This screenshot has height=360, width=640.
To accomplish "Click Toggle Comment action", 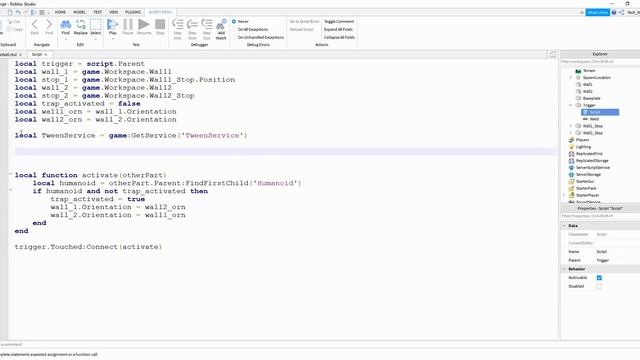I will [339, 21].
